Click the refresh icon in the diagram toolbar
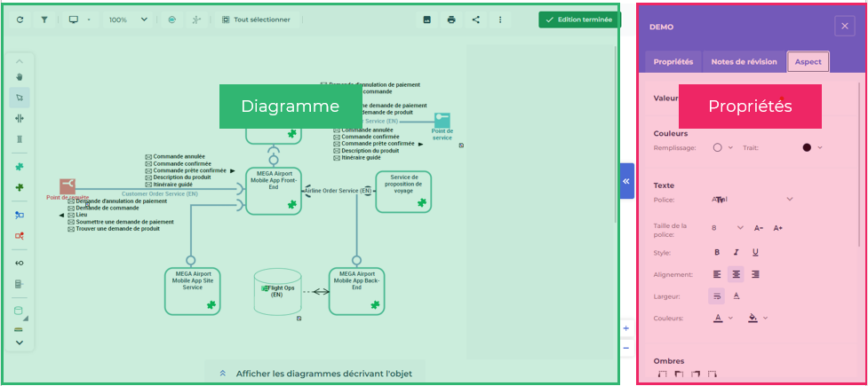 [20, 20]
